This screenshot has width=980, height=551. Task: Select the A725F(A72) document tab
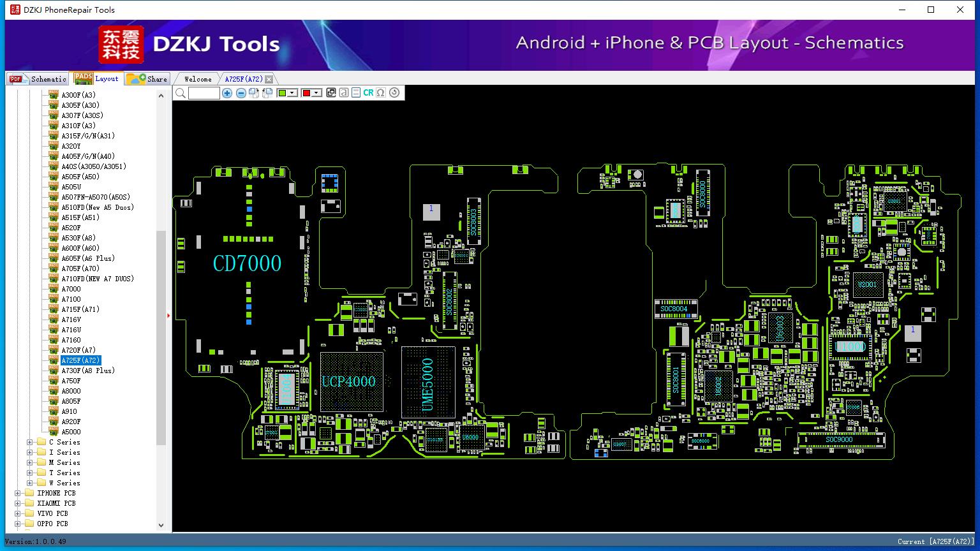244,79
